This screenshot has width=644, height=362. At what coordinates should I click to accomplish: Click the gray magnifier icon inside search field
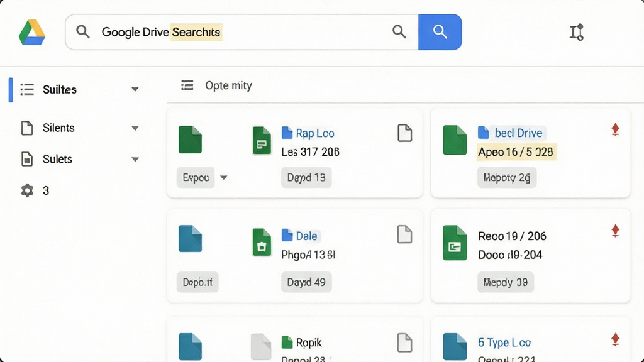pos(399,31)
